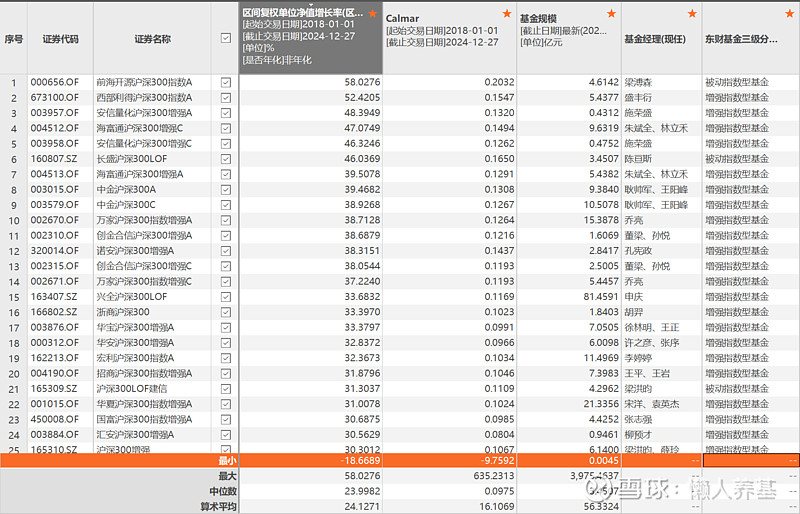800x514 pixels.
Task: Click the highlighted 区间复权单位净值增长率 column header
Action: click(x=311, y=38)
